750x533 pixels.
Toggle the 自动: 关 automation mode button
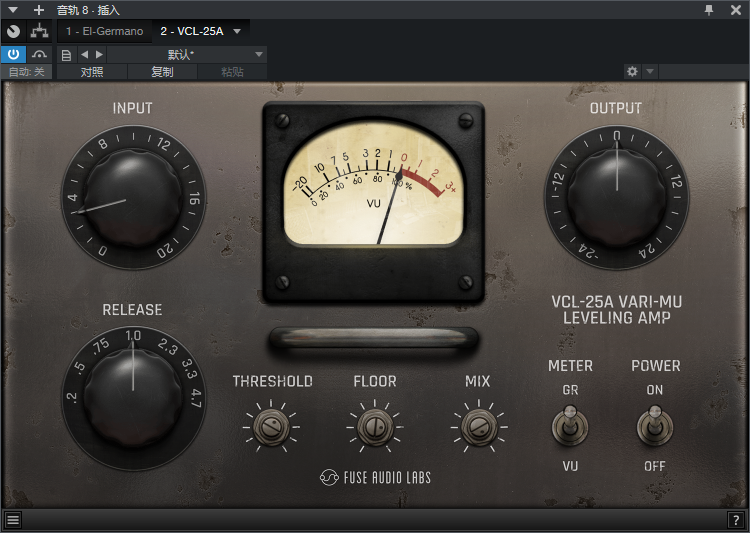tap(27, 72)
